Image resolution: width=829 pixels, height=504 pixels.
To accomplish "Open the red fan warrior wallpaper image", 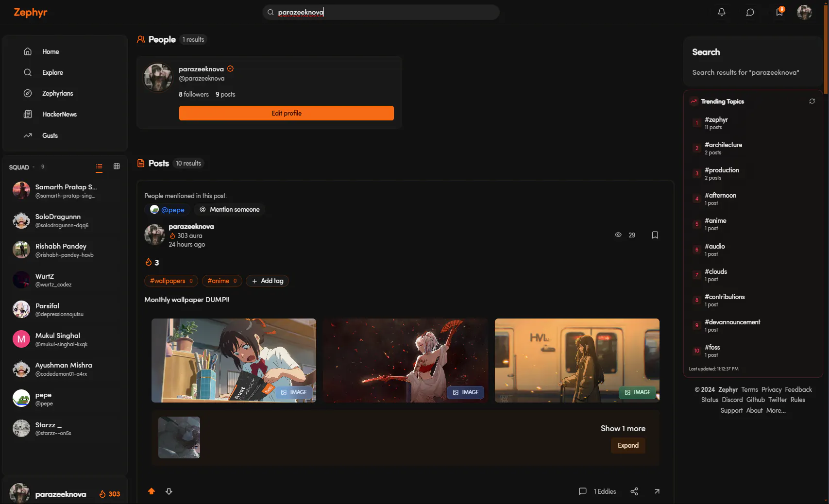I will pos(406,360).
